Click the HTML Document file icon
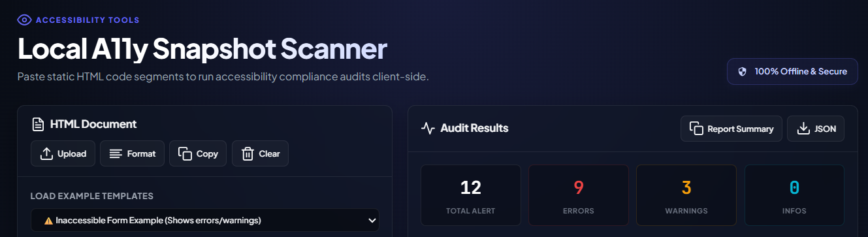 click(38, 124)
